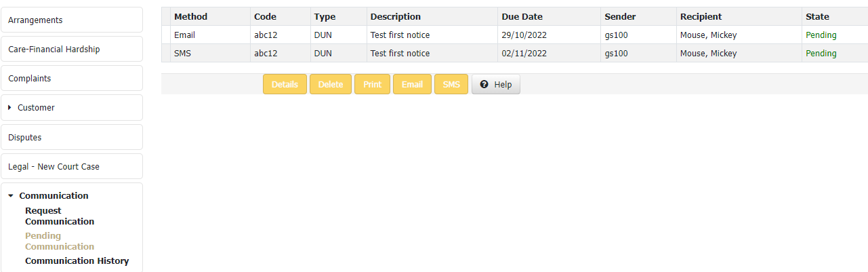Image resolution: width=868 pixels, height=272 pixels.
Task: Click abc12 code in SMS row
Action: [266, 53]
